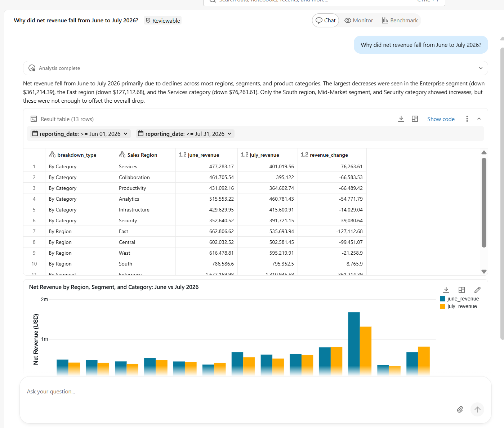Expand the Analysis complete section

coord(481,68)
